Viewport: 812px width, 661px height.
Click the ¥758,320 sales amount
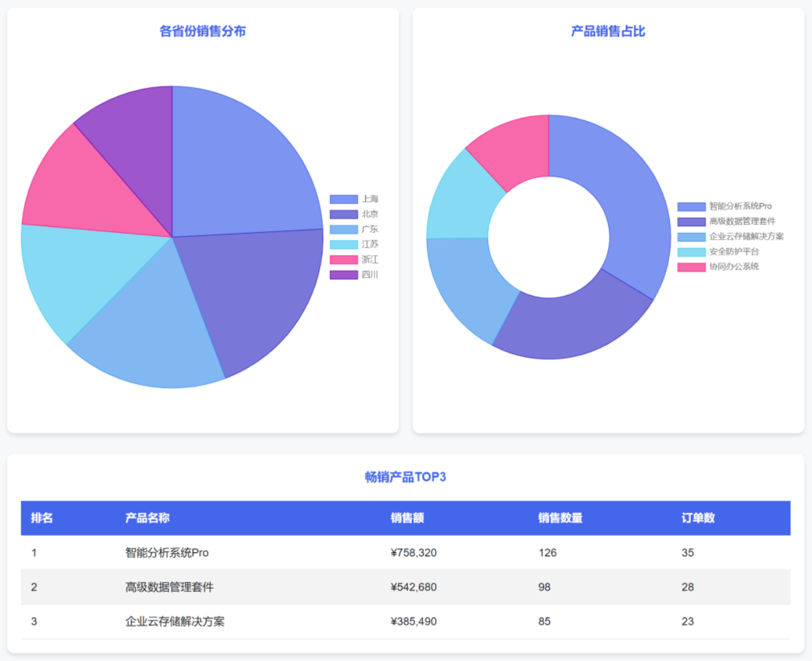[414, 553]
